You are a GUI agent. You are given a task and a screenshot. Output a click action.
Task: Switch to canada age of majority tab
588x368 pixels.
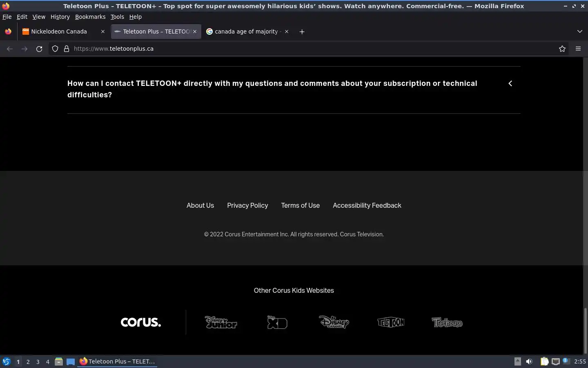coord(248,31)
